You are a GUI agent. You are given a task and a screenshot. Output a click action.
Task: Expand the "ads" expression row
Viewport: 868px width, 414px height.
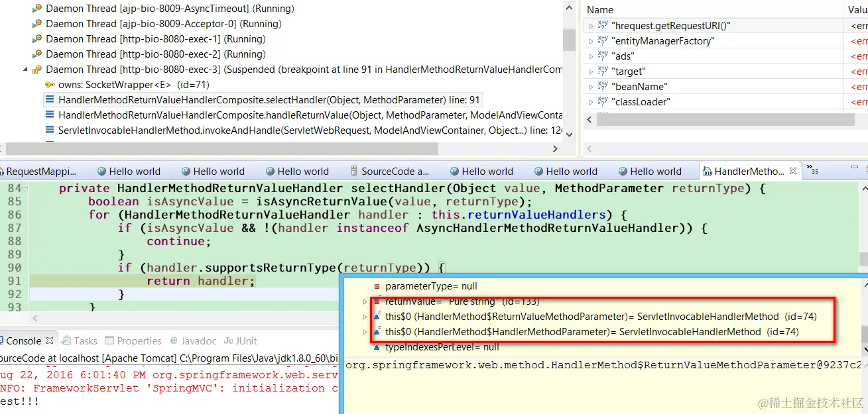click(591, 56)
